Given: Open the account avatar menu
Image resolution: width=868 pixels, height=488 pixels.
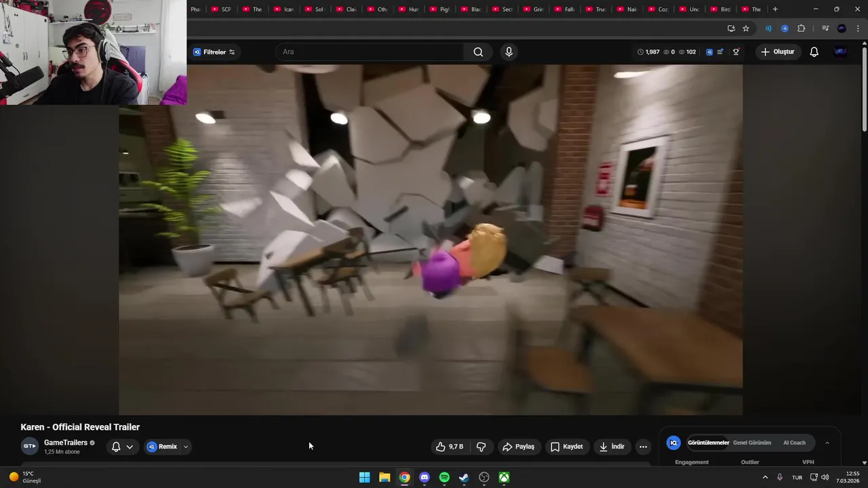Looking at the screenshot, I should (x=841, y=52).
